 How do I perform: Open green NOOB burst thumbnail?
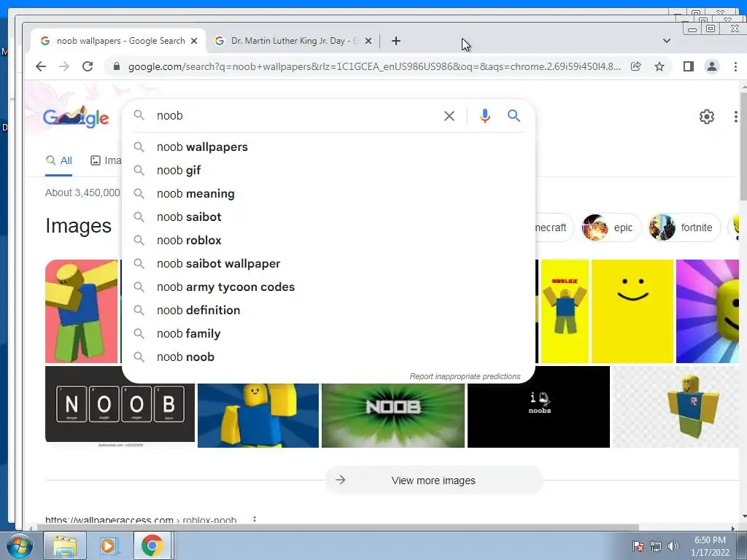coord(393,415)
